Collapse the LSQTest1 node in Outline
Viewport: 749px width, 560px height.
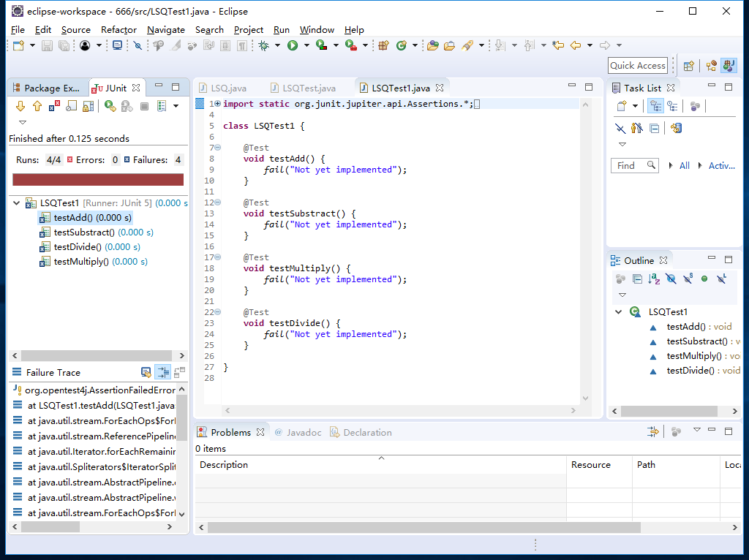click(x=619, y=311)
